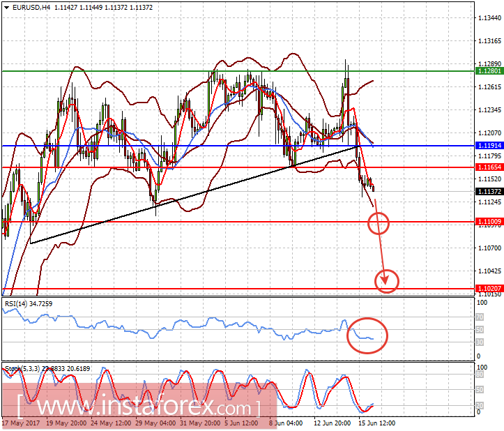Click the 1.13440 price scale value

tap(489, 18)
